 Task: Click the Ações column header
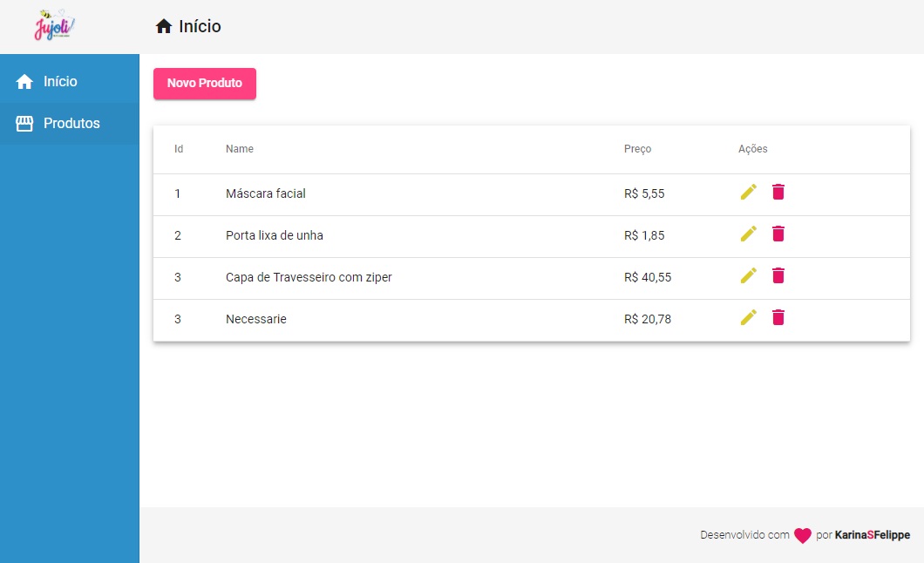[x=752, y=149]
